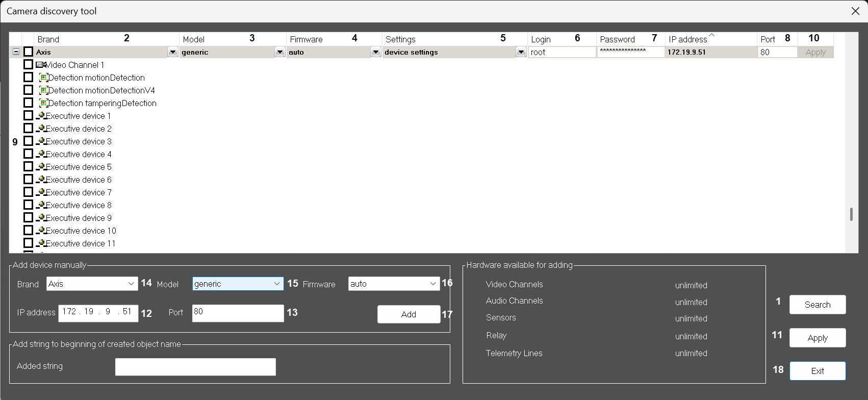This screenshot has width=868, height=400.
Task: Focus the Added string text field
Action: (x=195, y=367)
